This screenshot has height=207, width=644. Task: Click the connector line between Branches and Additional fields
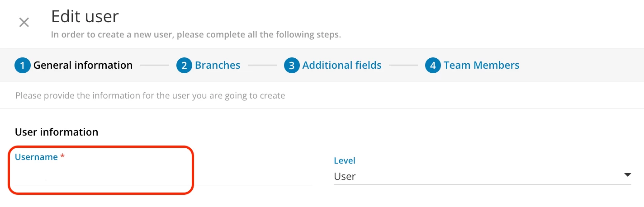tap(262, 66)
